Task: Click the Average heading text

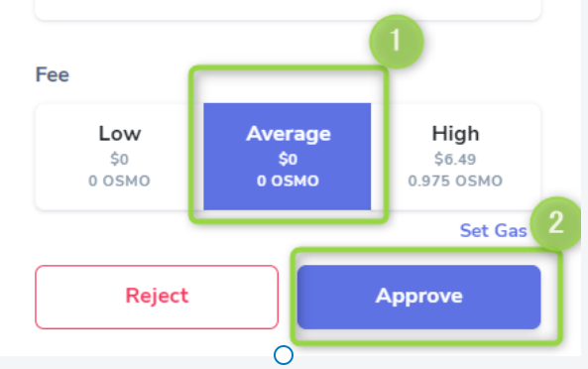Action: (x=288, y=135)
